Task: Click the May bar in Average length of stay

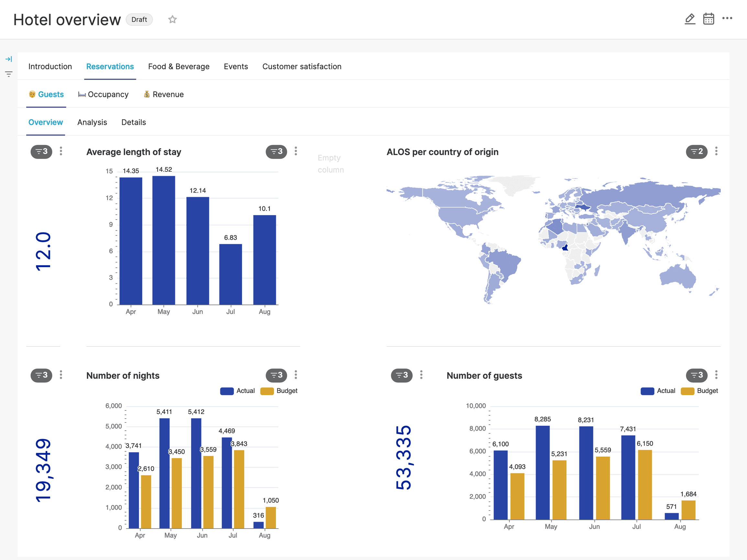Action: pyautogui.click(x=163, y=240)
